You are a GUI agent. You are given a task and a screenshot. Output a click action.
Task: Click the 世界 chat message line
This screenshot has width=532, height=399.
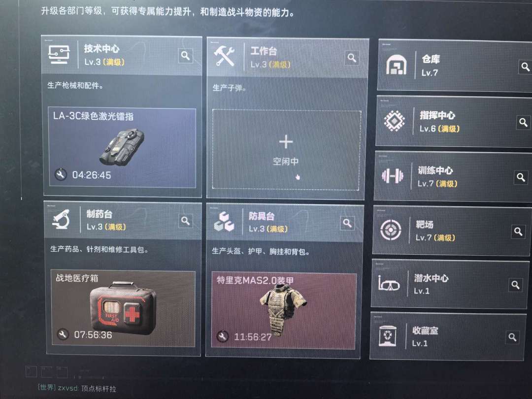pyautogui.click(x=77, y=388)
